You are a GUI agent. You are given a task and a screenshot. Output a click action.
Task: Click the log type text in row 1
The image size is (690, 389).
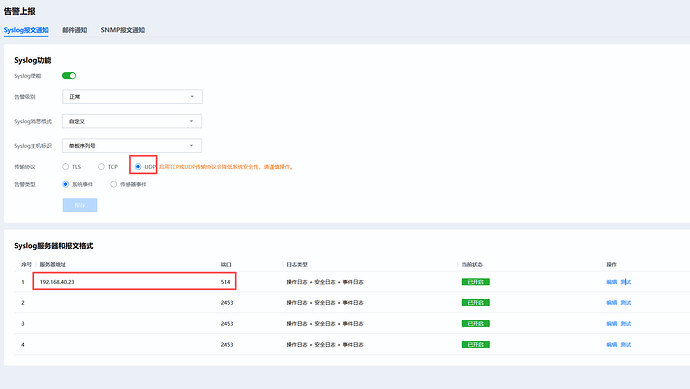pos(325,282)
